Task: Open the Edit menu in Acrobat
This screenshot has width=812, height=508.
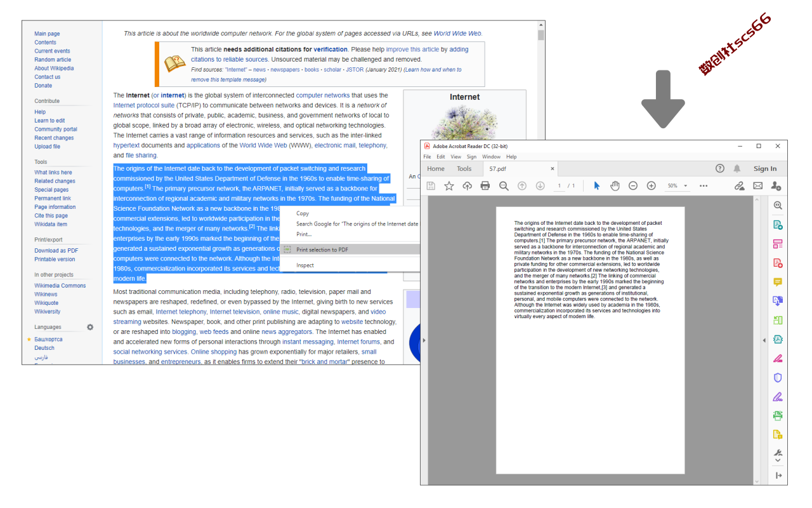Action: [440, 157]
